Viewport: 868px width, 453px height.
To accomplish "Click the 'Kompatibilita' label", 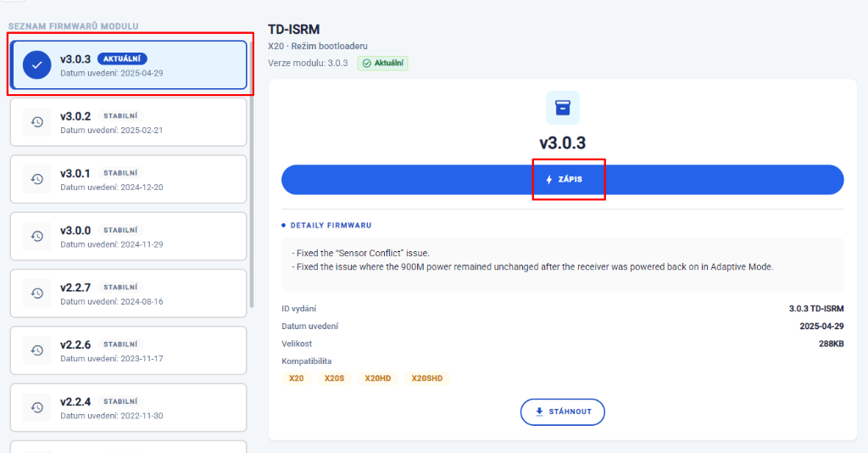I will pos(307,361).
